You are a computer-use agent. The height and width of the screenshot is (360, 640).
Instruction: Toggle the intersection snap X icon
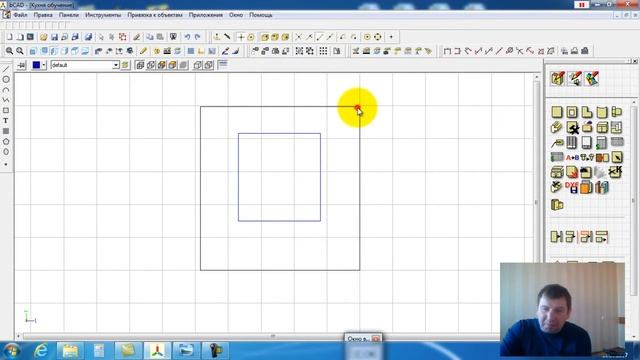[298, 37]
